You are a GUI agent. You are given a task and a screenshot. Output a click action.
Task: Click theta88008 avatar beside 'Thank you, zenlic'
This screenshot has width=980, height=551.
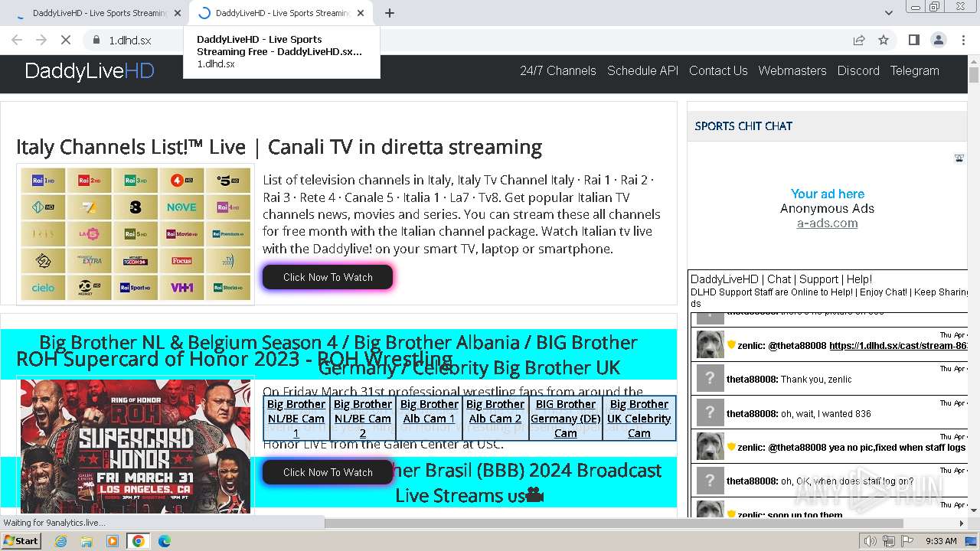click(x=710, y=379)
